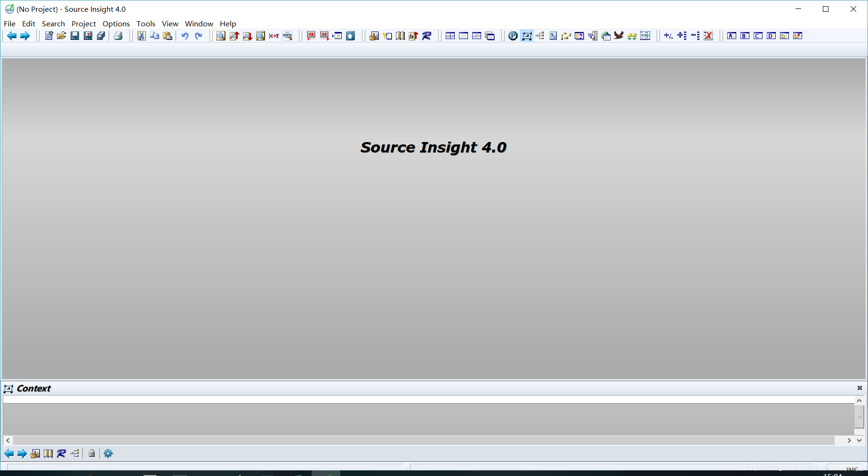Image resolution: width=868 pixels, height=476 pixels.
Task: Undo last action with curved arrow
Action: pos(185,36)
